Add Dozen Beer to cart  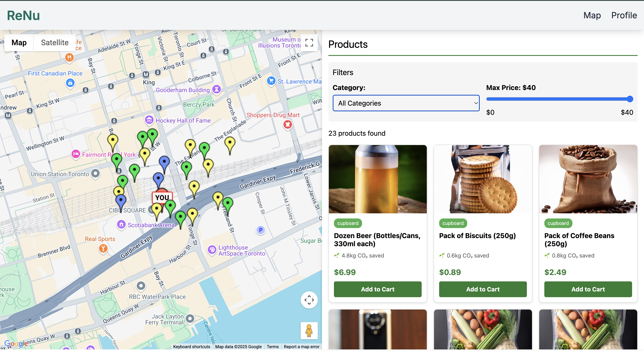pos(378,289)
